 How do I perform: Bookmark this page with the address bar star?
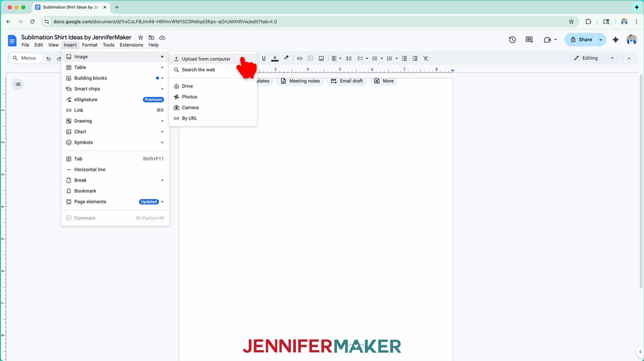(571, 22)
